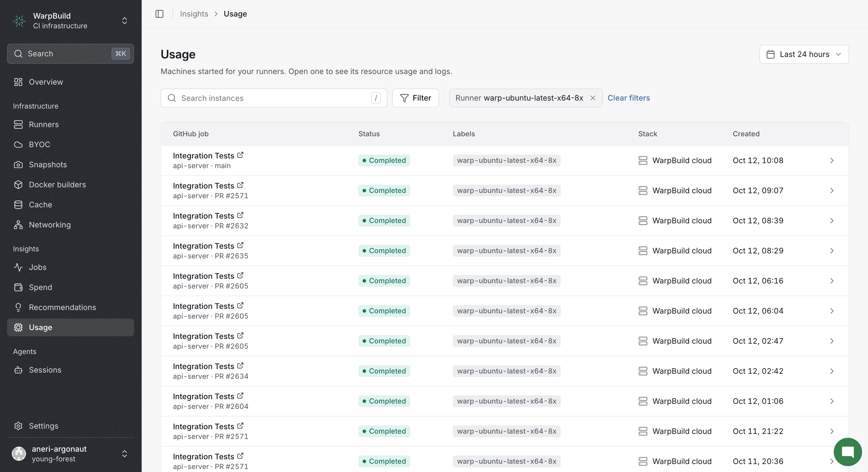Viewport: 868px width, 472px height.
Task: Click the Usage chip icon
Action: coord(18,327)
